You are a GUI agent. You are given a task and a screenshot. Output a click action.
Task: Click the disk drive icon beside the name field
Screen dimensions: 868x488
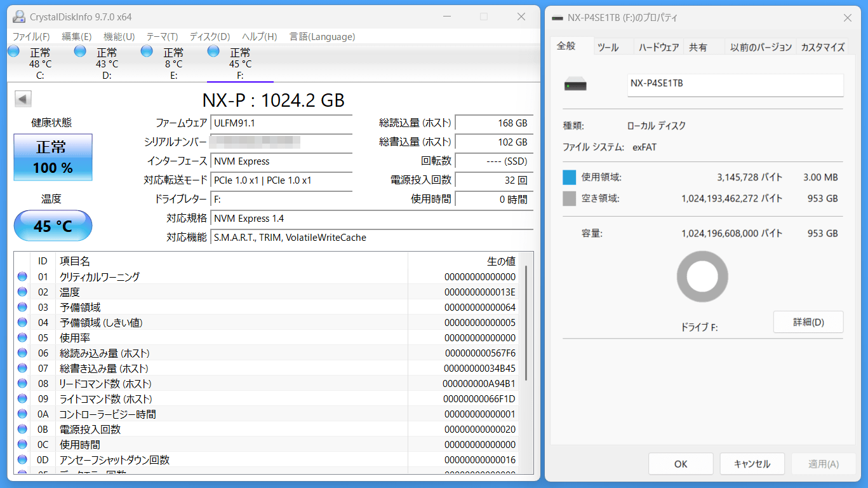575,85
